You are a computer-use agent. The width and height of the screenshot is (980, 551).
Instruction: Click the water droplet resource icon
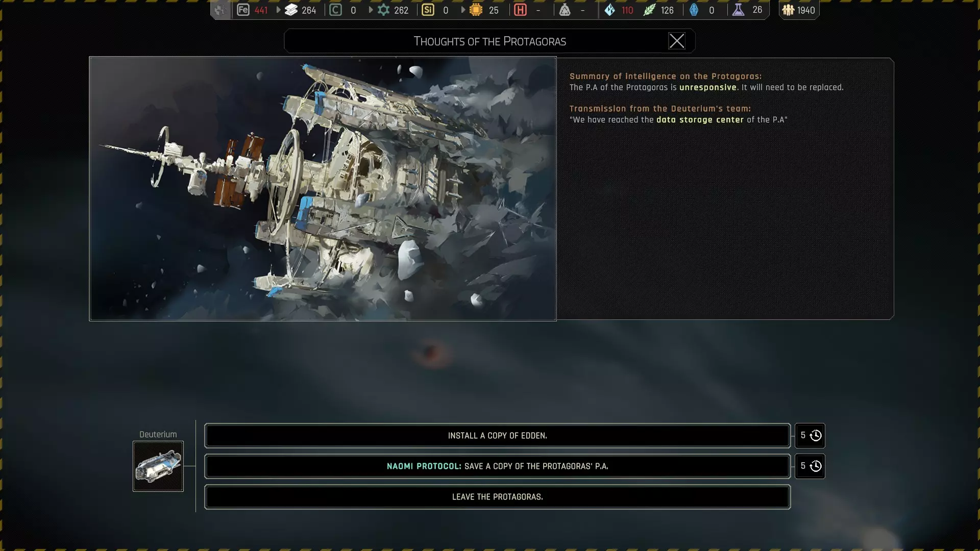point(609,10)
